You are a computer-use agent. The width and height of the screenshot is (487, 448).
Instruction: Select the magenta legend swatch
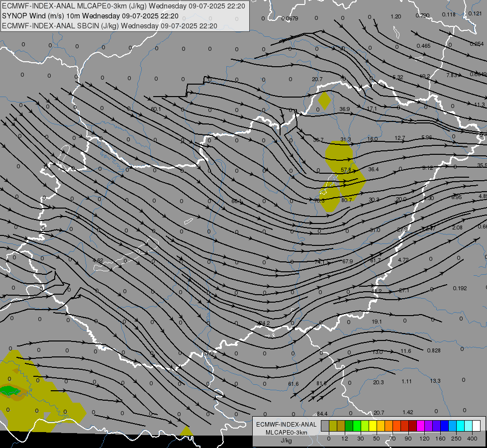(x=421, y=426)
